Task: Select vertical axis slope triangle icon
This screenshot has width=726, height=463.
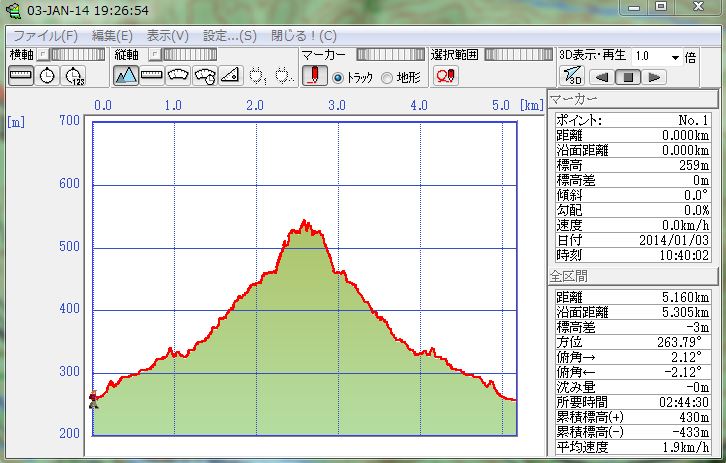Action: pos(230,75)
